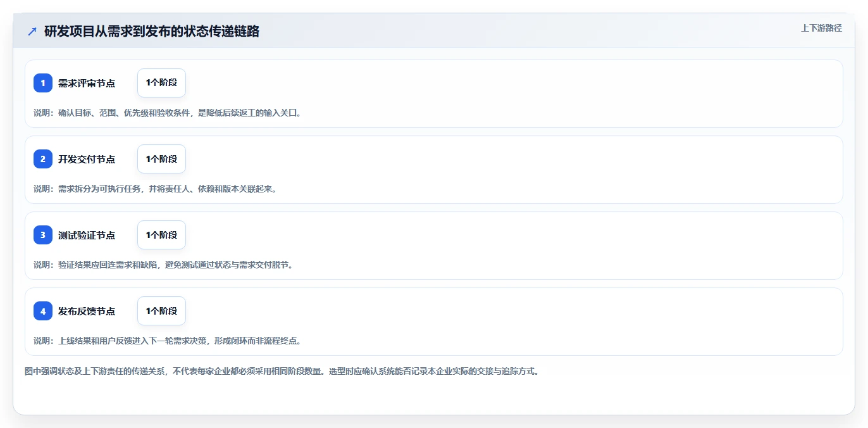
Task: Click the description starting '说明：需求拆分为可执行任务'
Action: 156,189
